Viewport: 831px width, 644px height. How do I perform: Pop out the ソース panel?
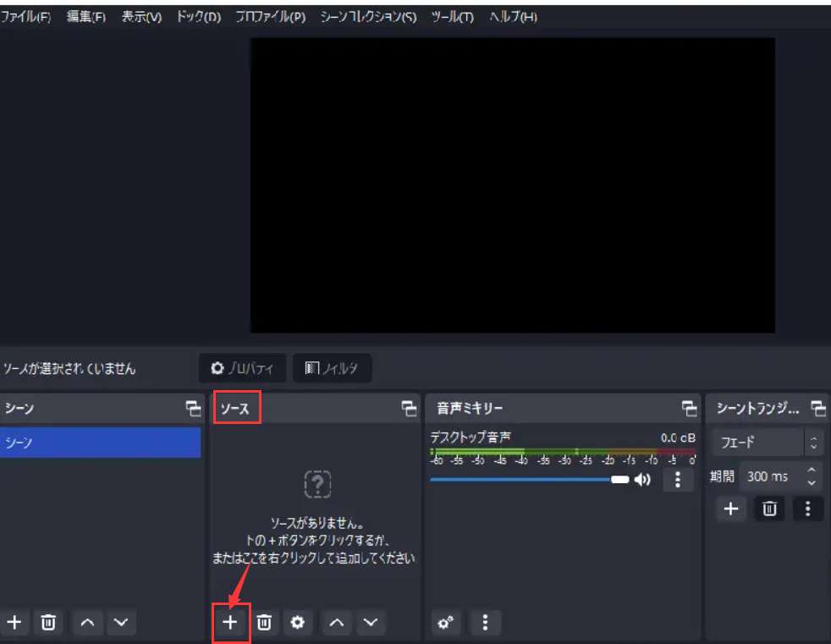[x=410, y=408]
